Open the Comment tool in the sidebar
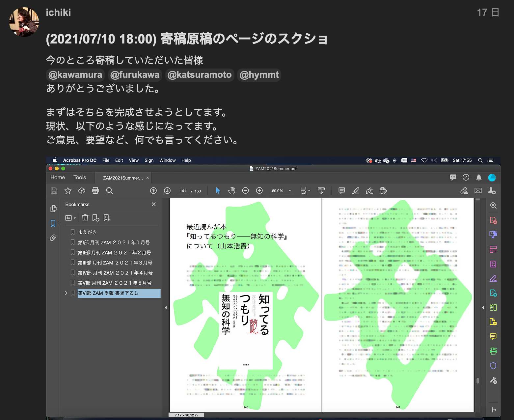 493,337
